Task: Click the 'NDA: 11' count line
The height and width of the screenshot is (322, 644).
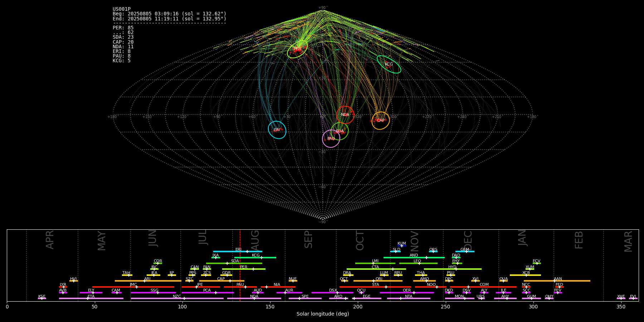Action: tap(123, 47)
